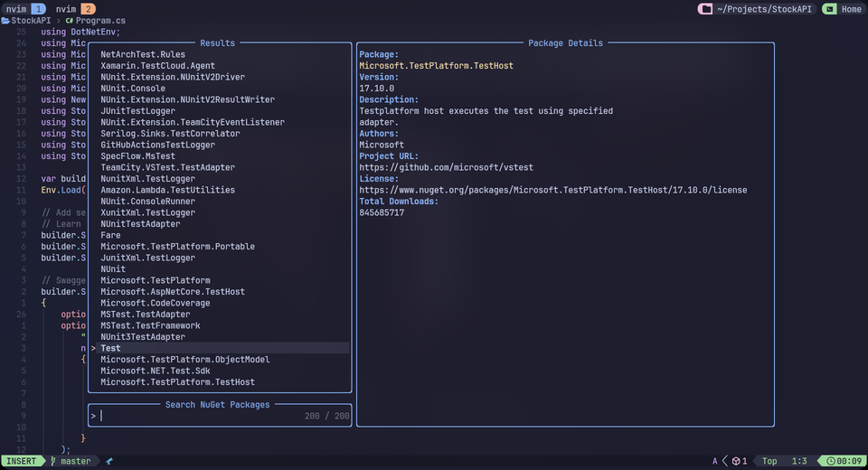This screenshot has width=868, height=470.
Task: Select NunitXml.TestLogger package
Action: click(147, 179)
